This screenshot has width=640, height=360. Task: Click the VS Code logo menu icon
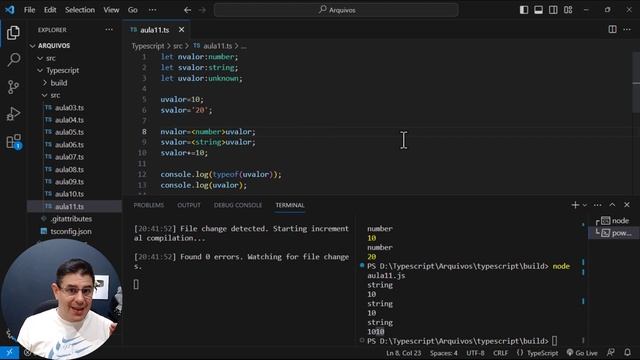tap(10, 10)
